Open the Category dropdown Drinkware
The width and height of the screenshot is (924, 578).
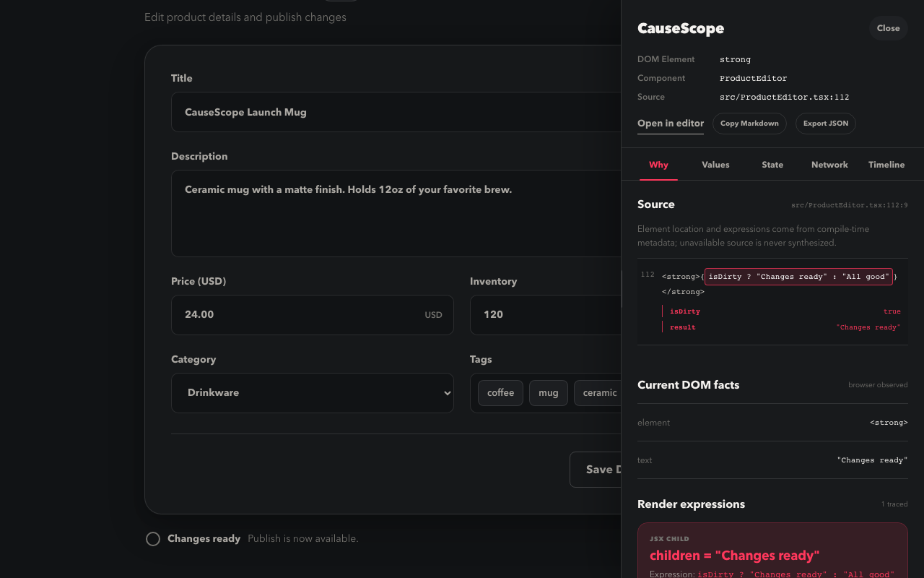312,393
